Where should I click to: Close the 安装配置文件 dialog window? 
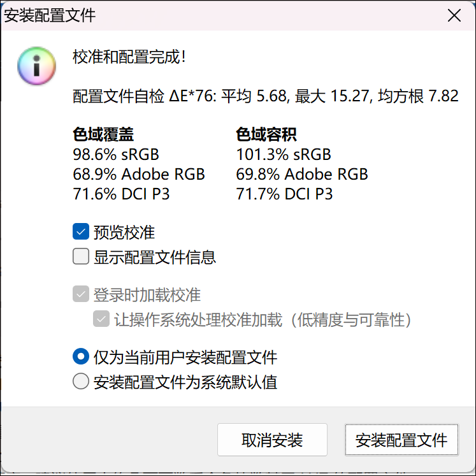[454, 16]
